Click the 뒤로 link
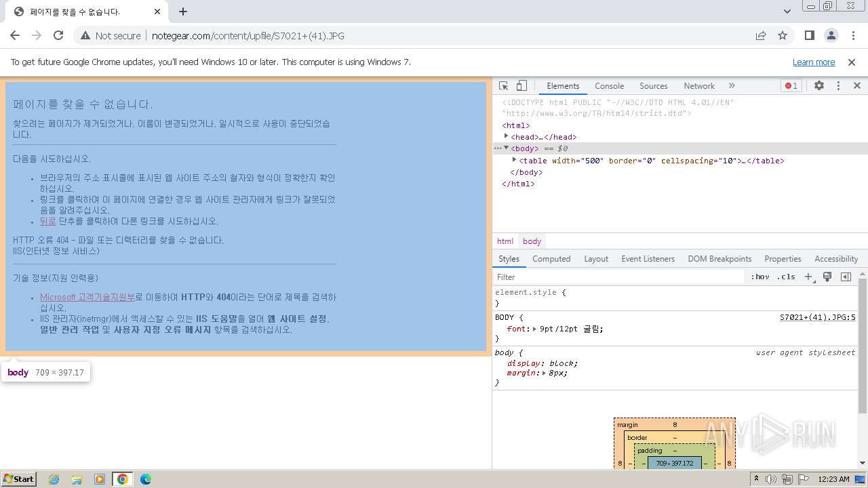Image resolution: width=868 pixels, height=488 pixels. point(48,221)
